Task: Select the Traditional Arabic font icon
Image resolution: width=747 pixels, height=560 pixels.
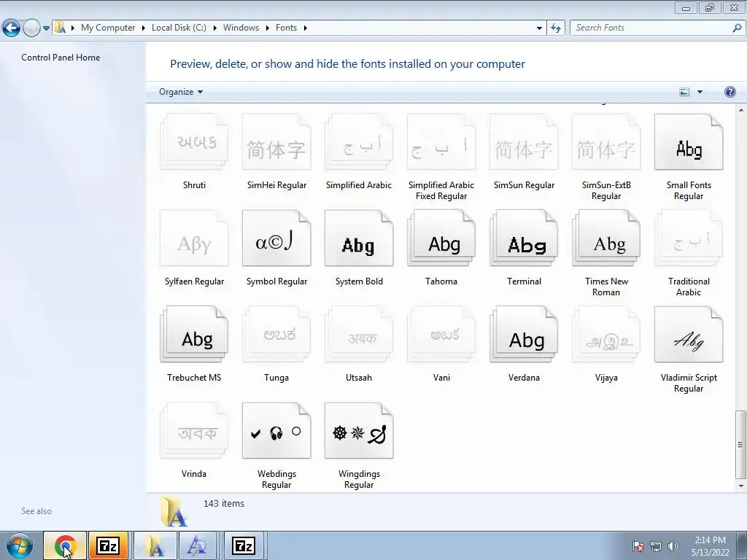Action: point(689,238)
